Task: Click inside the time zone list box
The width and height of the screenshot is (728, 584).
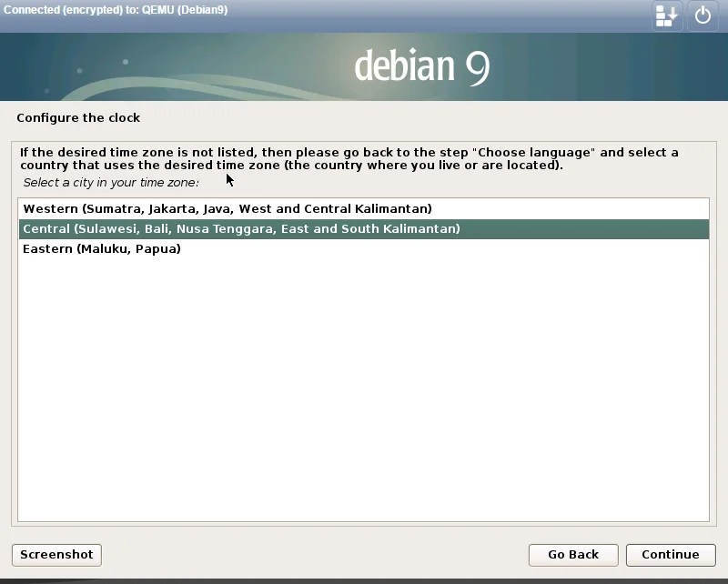Action: 364,364
